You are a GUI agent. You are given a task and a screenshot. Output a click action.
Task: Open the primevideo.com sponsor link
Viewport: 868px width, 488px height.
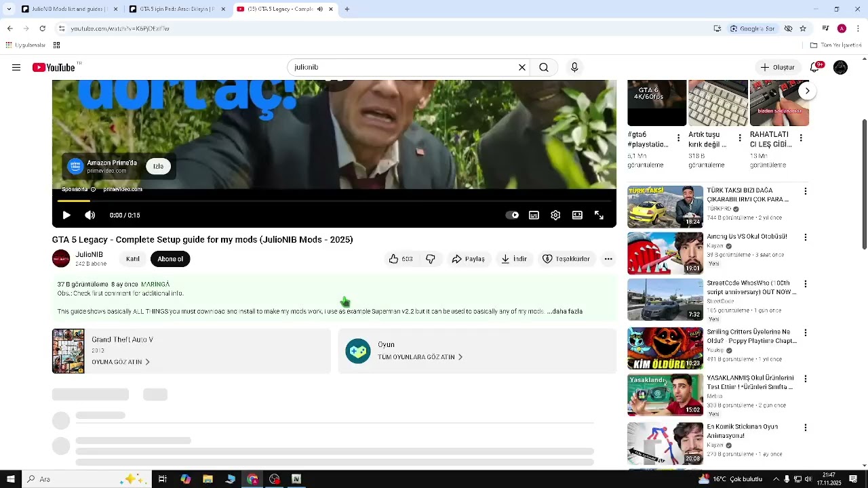pos(123,189)
